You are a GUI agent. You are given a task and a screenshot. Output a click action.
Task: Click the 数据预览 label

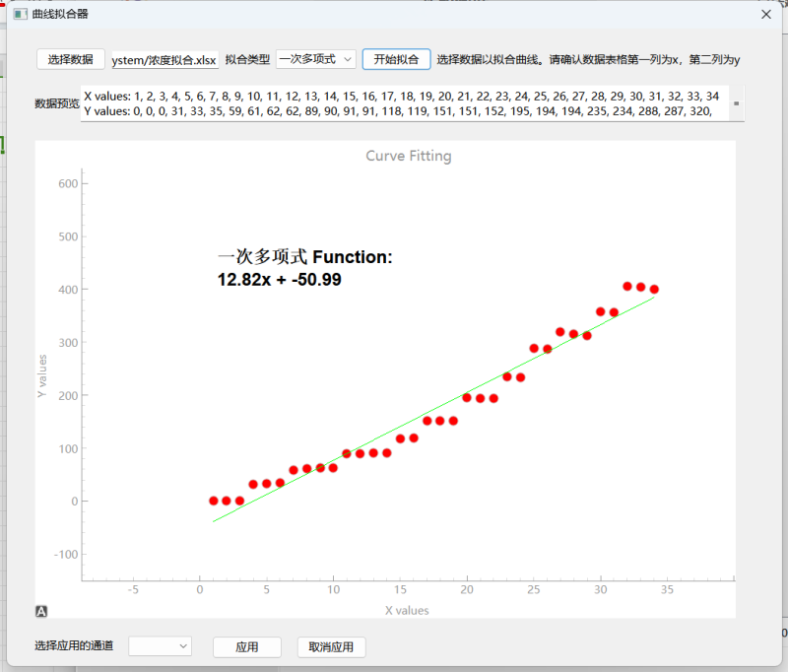(x=57, y=103)
